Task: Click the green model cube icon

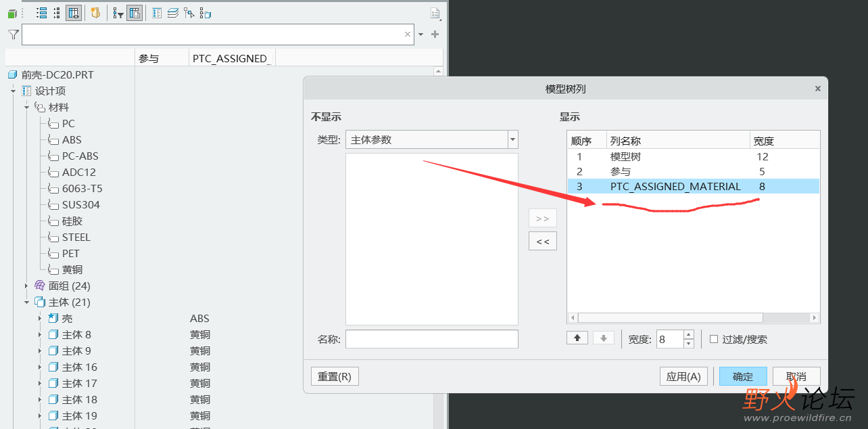Action: (11, 13)
